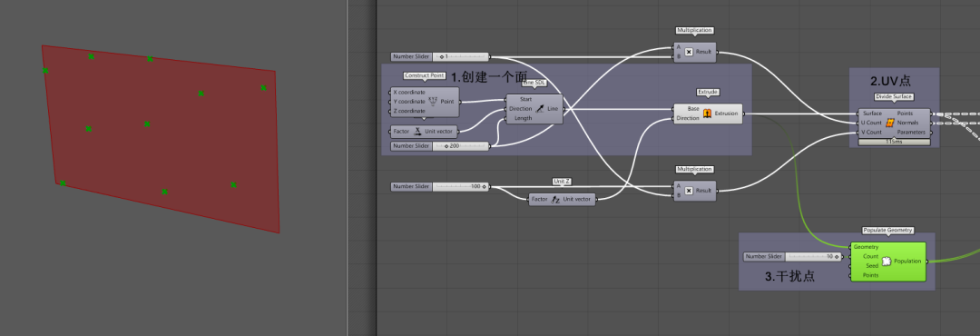The height and width of the screenshot is (336, 980).
Task: Select the bottom Multiplication component's × icon
Action: click(689, 190)
